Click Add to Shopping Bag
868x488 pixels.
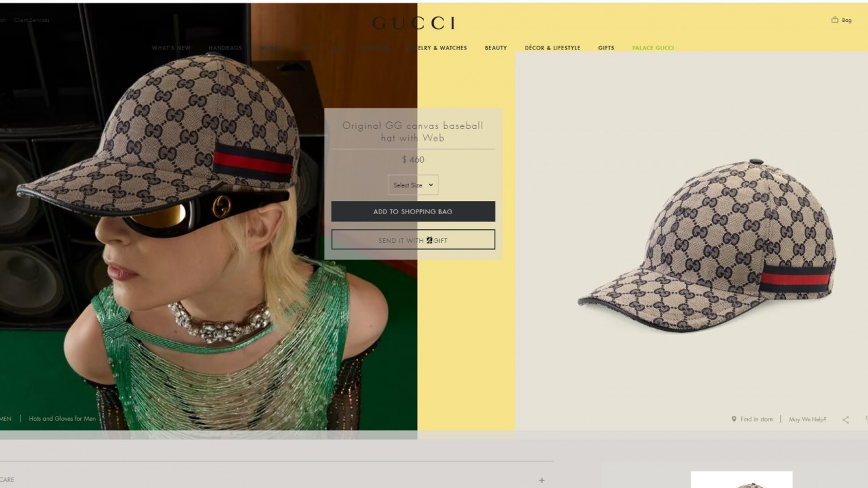tap(413, 211)
